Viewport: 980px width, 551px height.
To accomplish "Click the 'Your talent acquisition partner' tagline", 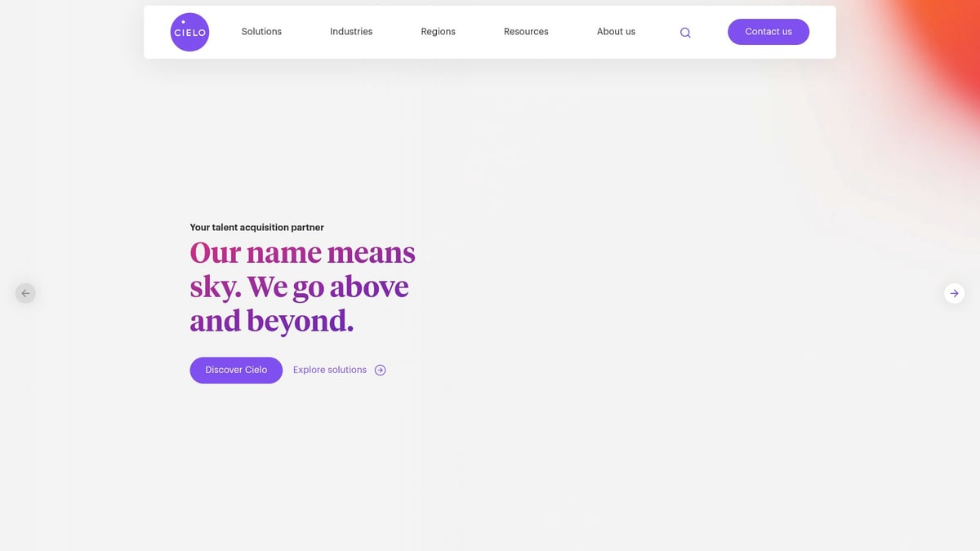I will click(x=256, y=228).
